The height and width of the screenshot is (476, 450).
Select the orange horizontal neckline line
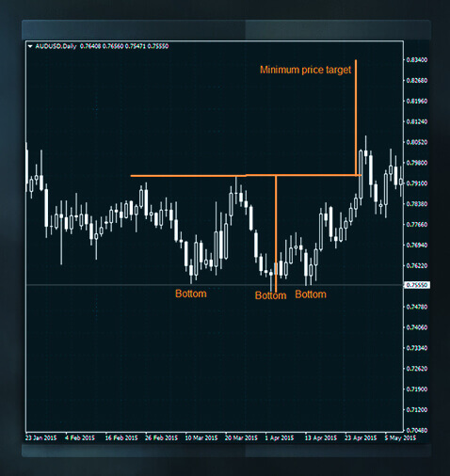click(246, 176)
